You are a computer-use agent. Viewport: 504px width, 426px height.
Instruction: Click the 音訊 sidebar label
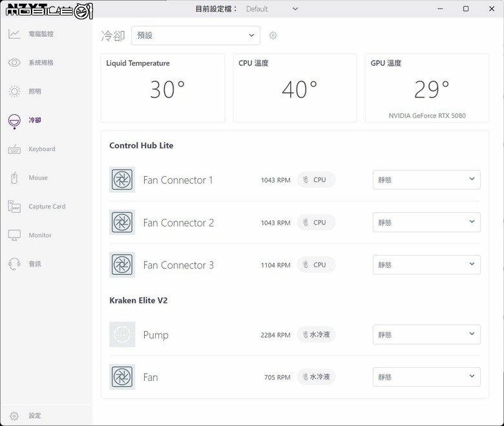[35, 264]
